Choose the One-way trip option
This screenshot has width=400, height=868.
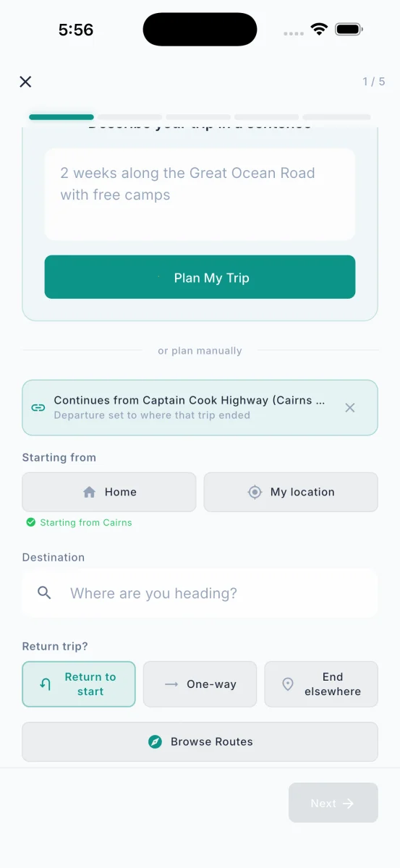[200, 684]
